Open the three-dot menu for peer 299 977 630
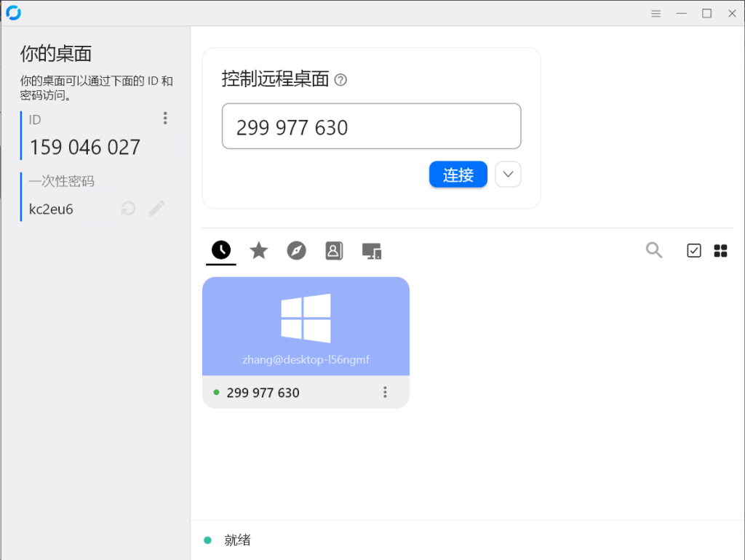 coord(385,392)
